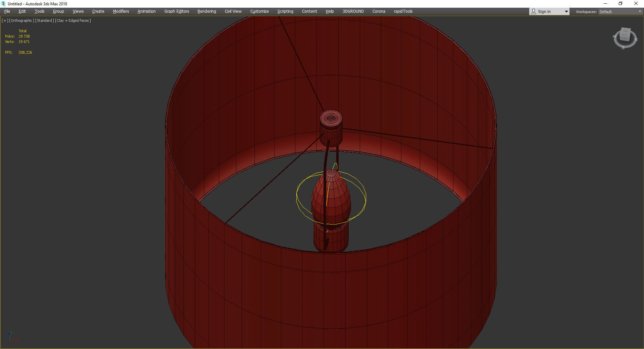The height and width of the screenshot is (349, 644).
Task: Open the Workspaces Default dropdown
Action: (x=620, y=12)
